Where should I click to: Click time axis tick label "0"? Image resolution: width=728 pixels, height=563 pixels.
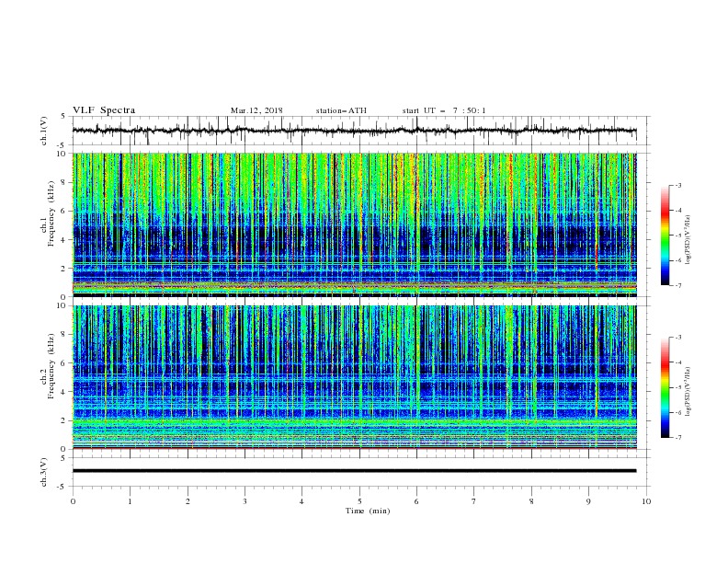coord(73,501)
